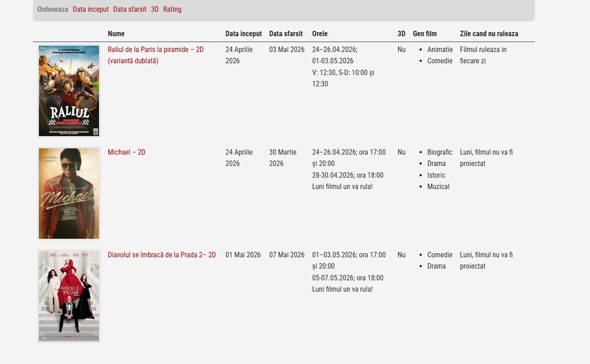Sort by Data inceput

coord(90,9)
